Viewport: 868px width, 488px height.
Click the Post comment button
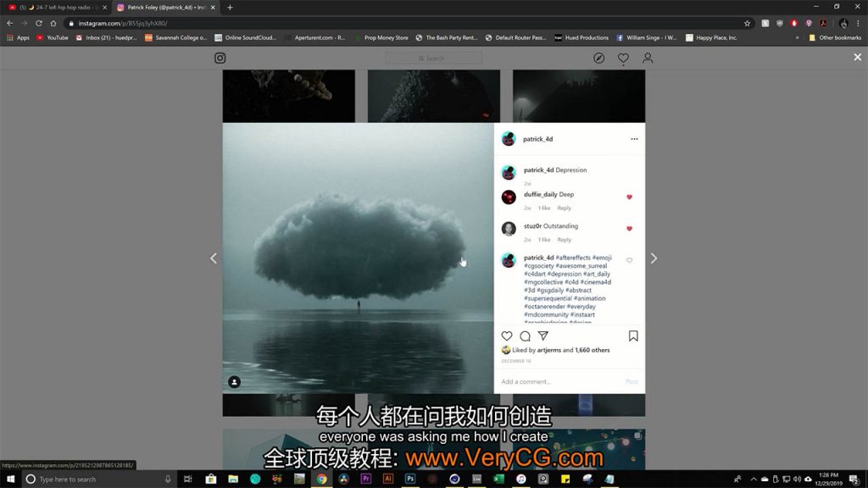(632, 382)
